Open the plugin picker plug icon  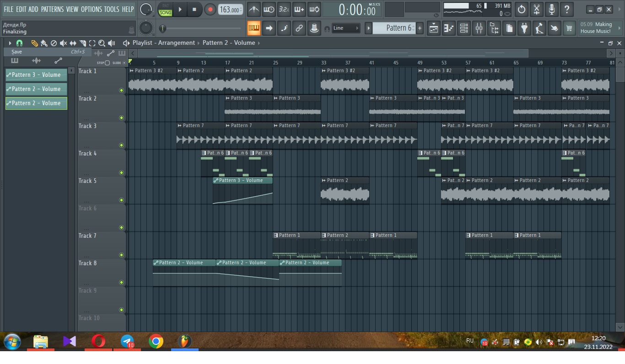(524, 28)
